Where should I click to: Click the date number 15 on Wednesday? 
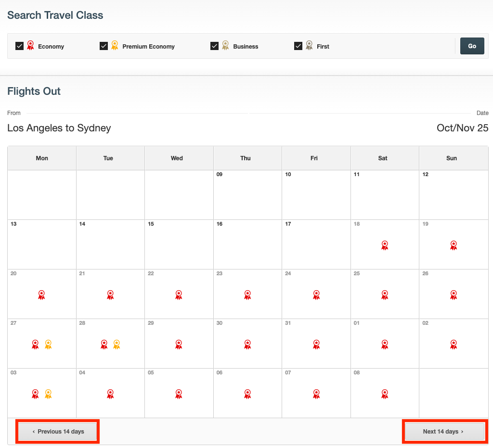tap(151, 224)
